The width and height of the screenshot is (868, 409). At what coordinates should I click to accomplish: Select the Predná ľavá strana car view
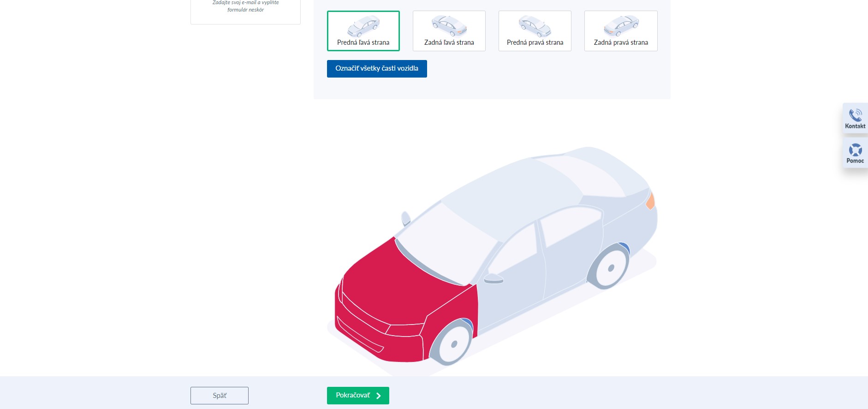pos(363,31)
